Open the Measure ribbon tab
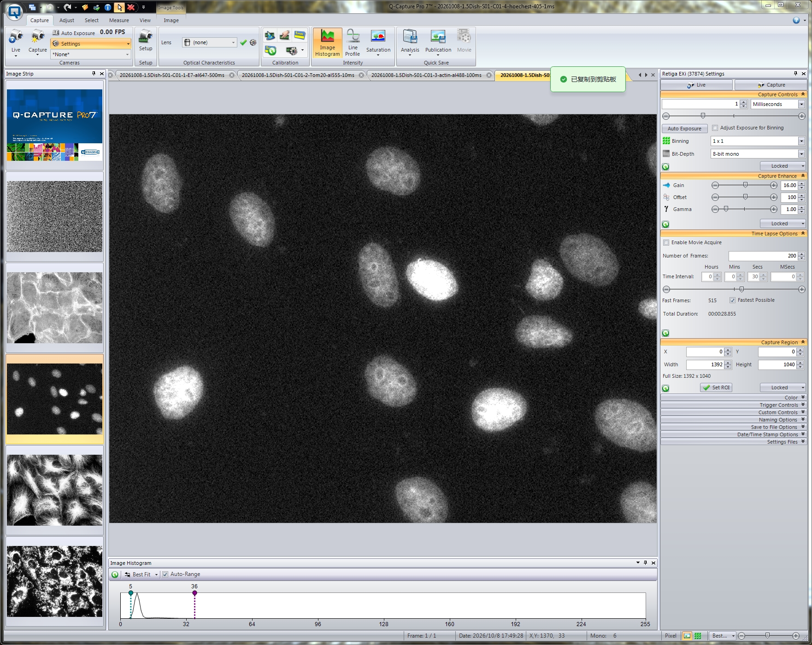The height and width of the screenshot is (645, 812). [119, 20]
